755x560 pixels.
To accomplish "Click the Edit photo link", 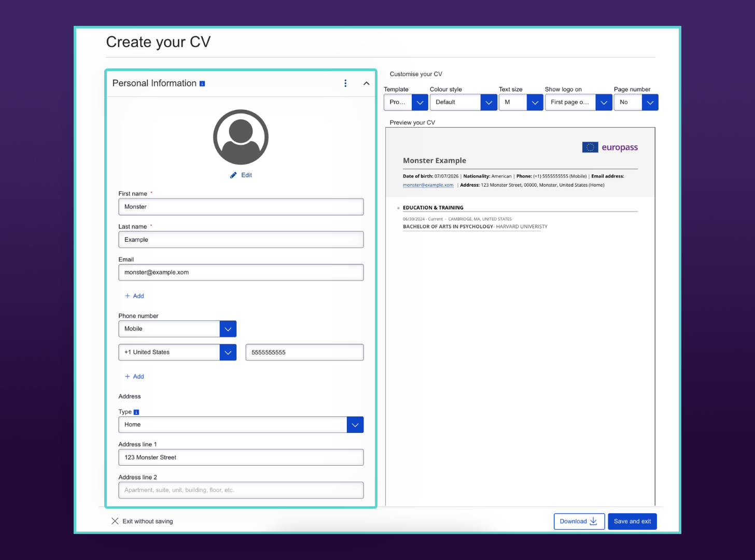I will pos(241,175).
